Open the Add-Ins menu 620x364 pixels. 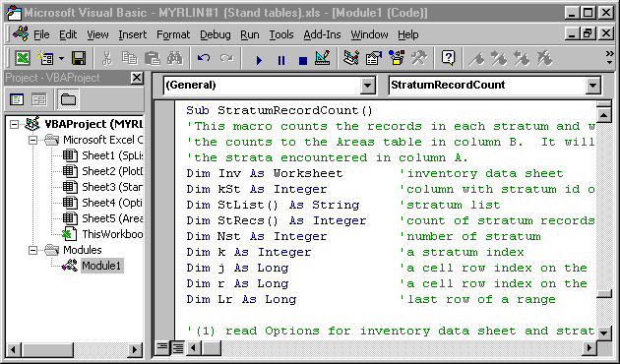coord(322,34)
